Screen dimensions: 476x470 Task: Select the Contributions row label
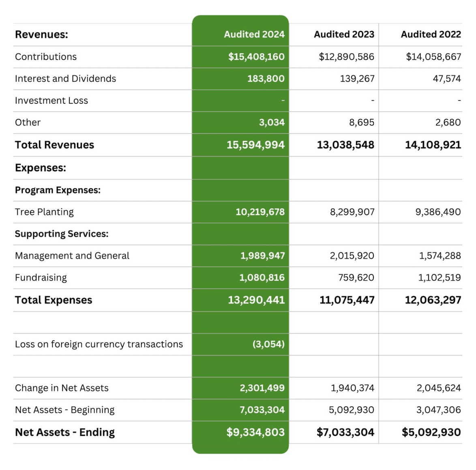pyautogui.click(x=46, y=57)
